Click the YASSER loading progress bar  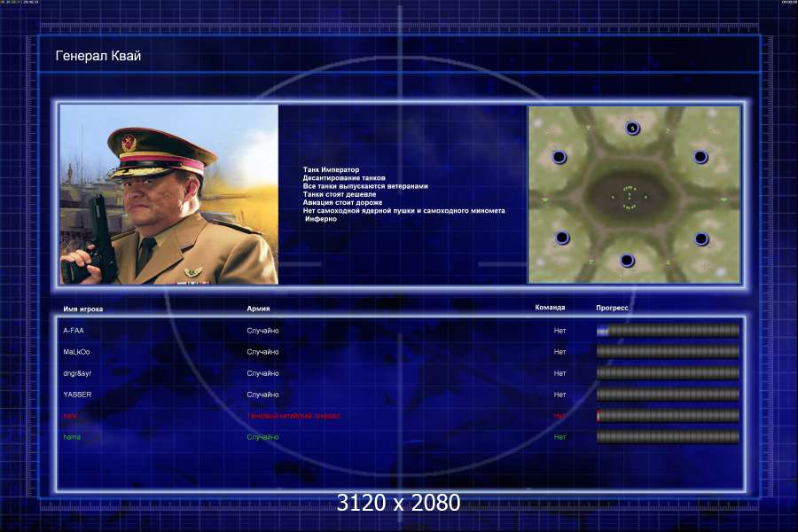tap(668, 394)
